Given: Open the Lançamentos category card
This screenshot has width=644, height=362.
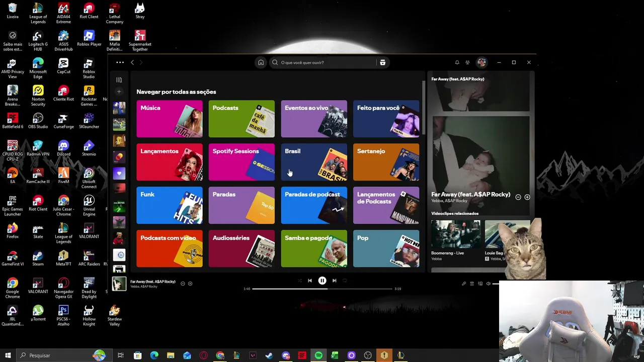Looking at the screenshot, I should click(170, 162).
